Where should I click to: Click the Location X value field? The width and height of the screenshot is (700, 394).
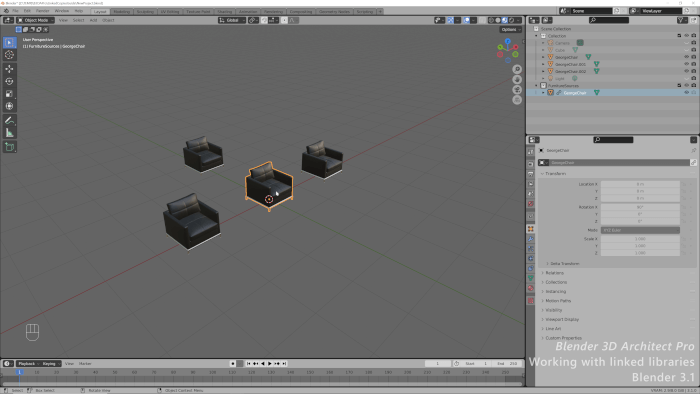pyautogui.click(x=640, y=184)
